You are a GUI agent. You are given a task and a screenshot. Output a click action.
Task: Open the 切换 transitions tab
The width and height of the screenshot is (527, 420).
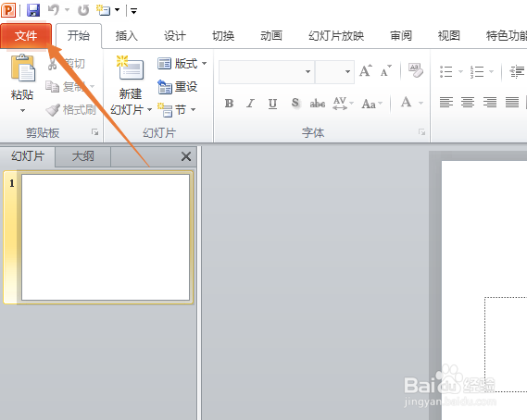click(x=223, y=35)
